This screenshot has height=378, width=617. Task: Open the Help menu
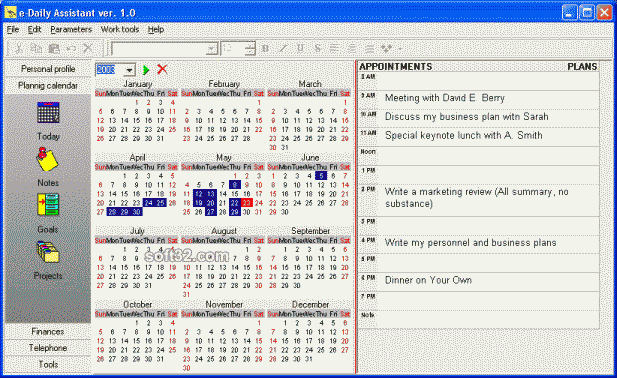(156, 30)
